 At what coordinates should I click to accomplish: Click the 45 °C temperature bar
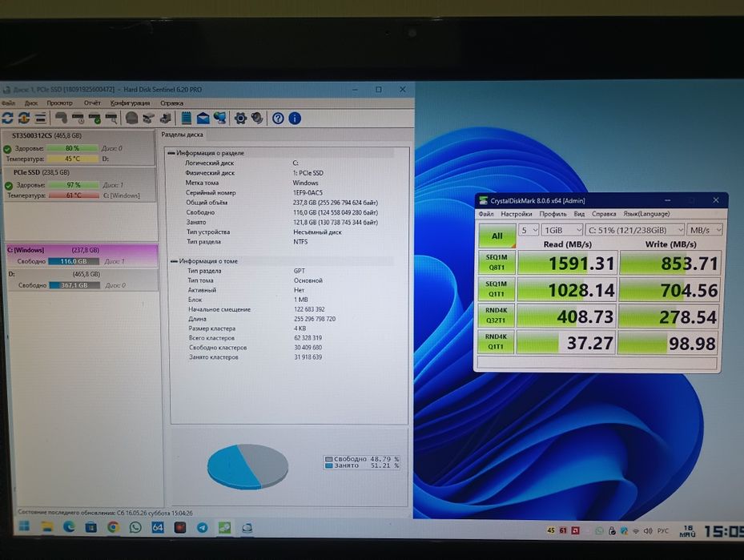point(73,159)
